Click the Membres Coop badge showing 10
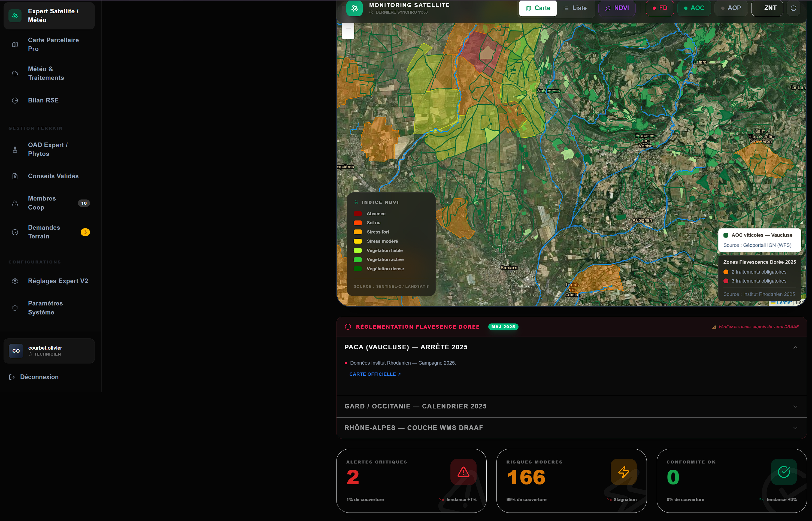 [84, 203]
